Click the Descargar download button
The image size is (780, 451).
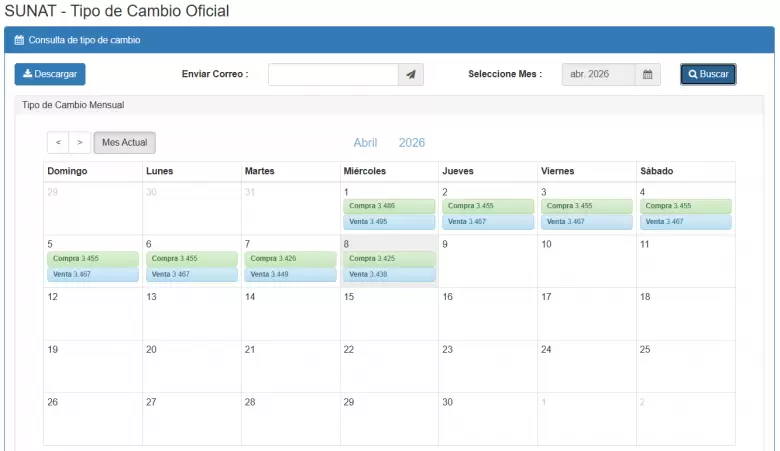50,75
